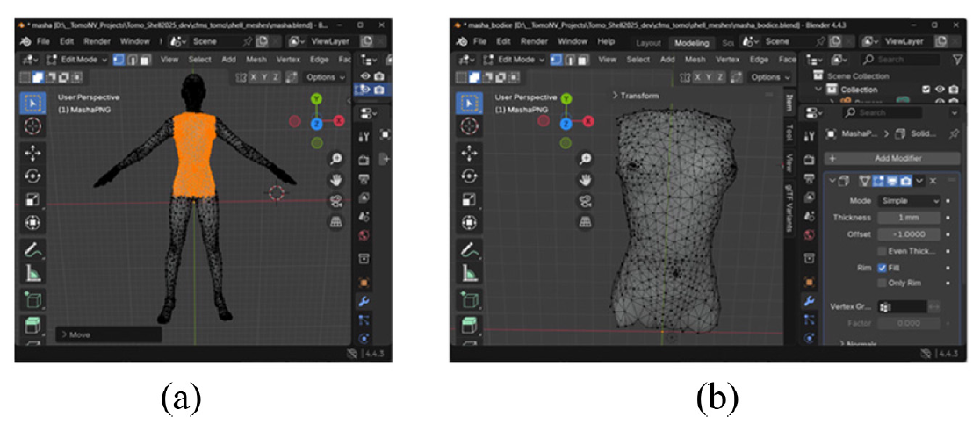
Task: Select the Move tool in the masha_bodice window
Action: (x=469, y=152)
